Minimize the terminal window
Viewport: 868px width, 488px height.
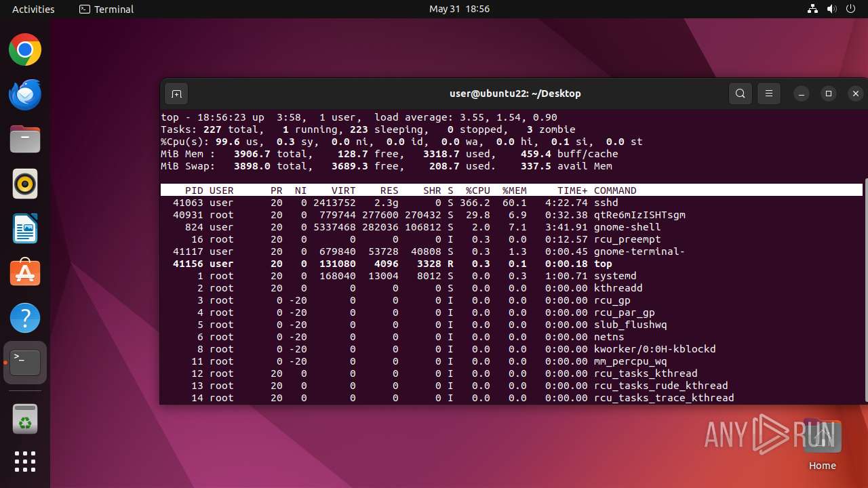click(x=802, y=94)
